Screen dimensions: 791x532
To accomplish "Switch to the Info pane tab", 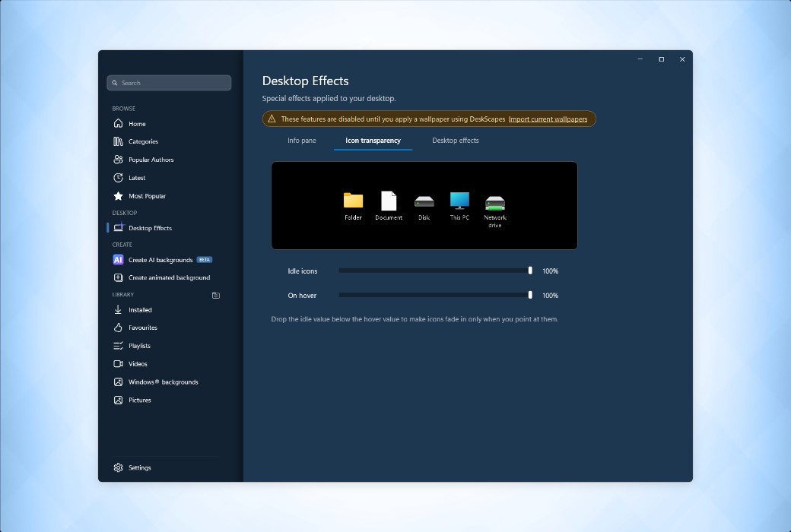I will [302, 141].
